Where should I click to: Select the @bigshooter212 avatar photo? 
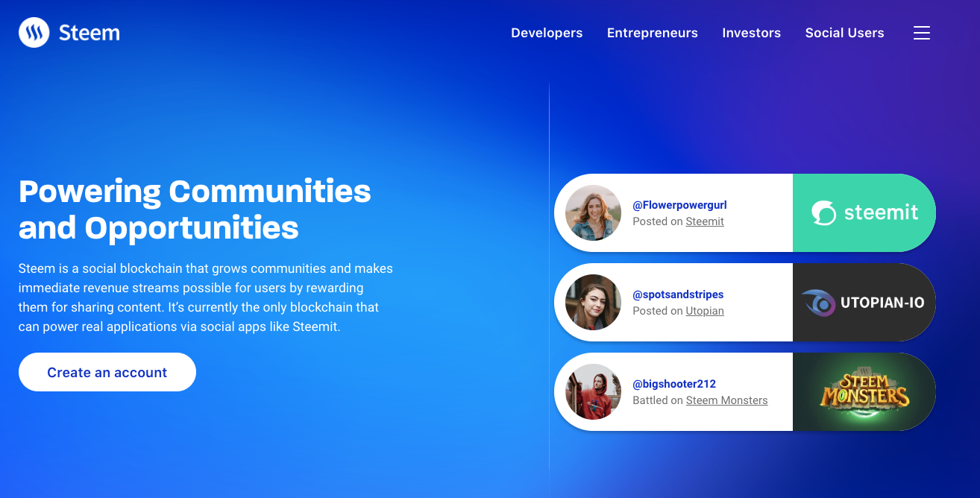594,391
